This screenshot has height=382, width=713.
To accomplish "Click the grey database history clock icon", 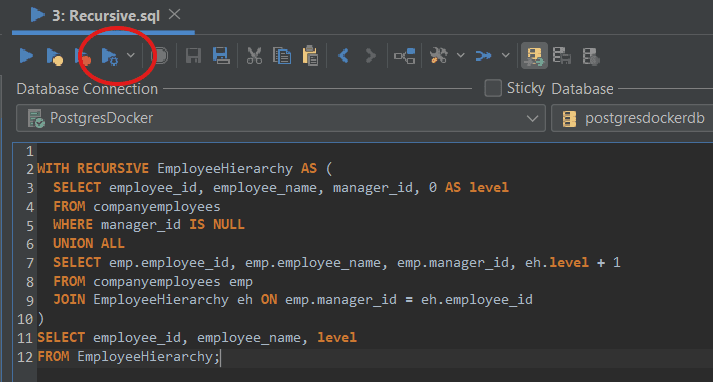I will coord(591,56).
